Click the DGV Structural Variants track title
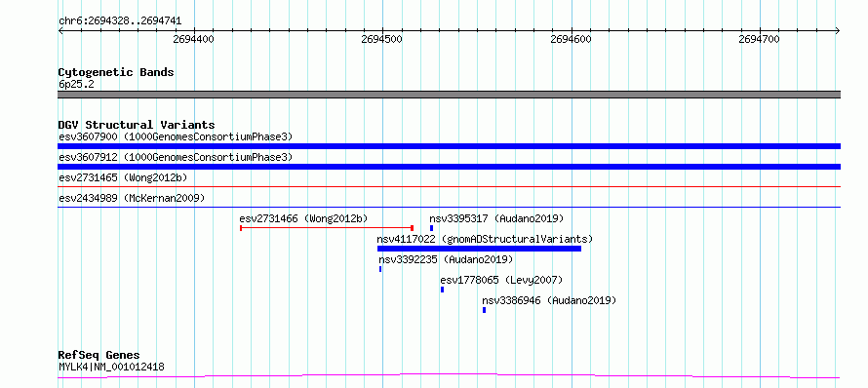 coord(137,125)
